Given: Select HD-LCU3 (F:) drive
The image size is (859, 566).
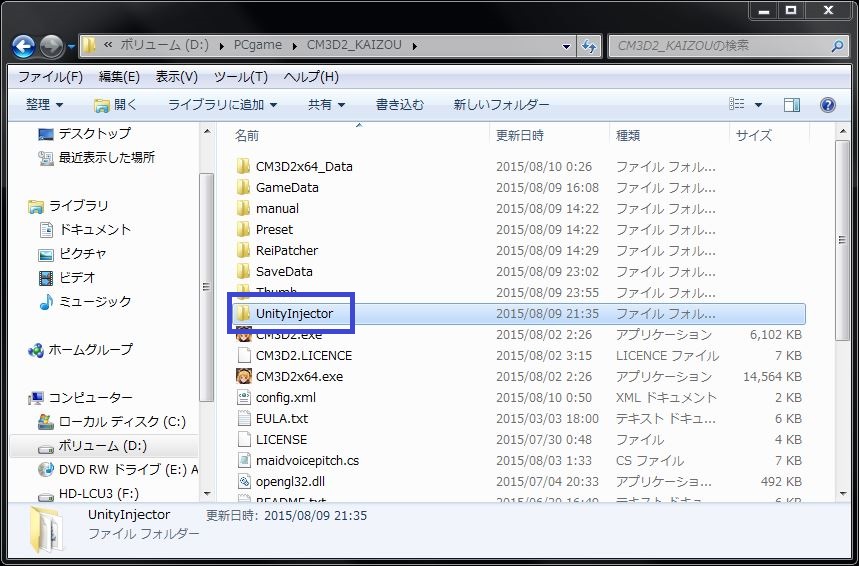Looking at the screenshot, I should click(x=88, y=494).
